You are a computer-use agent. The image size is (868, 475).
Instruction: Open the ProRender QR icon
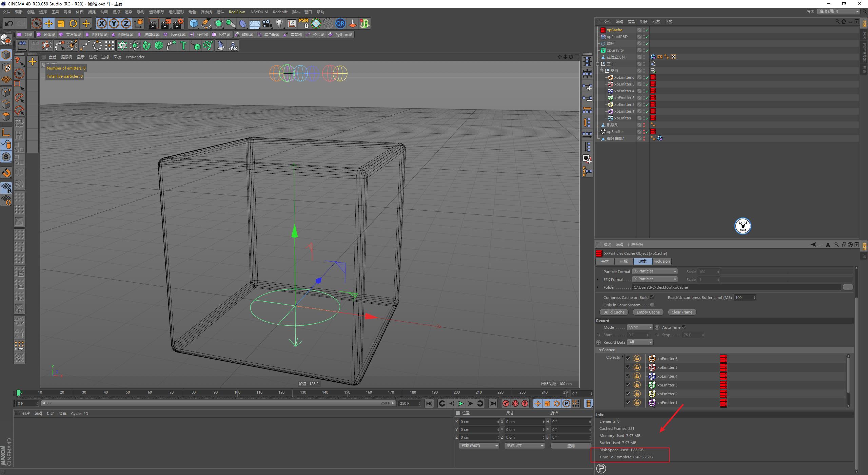pyautogui.click(x=340, y=23)
